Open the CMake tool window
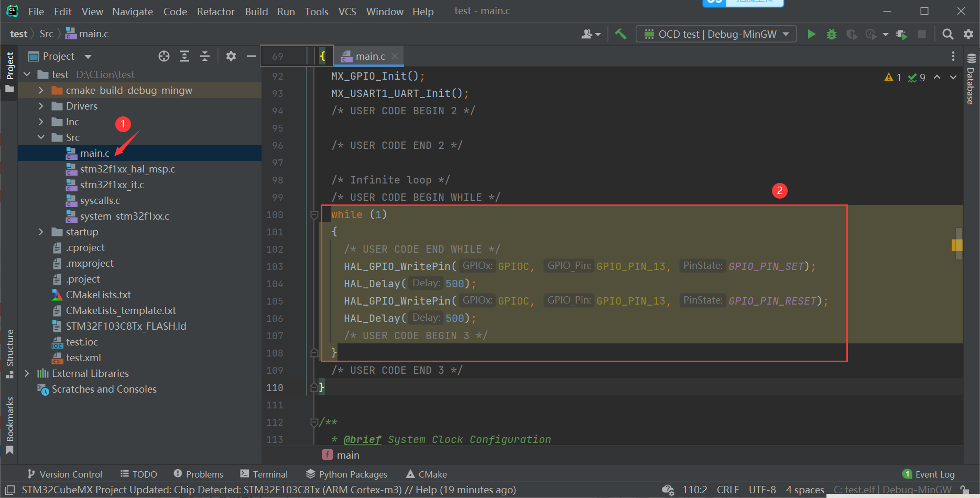980x498 pixels. [x=427, y=474]
